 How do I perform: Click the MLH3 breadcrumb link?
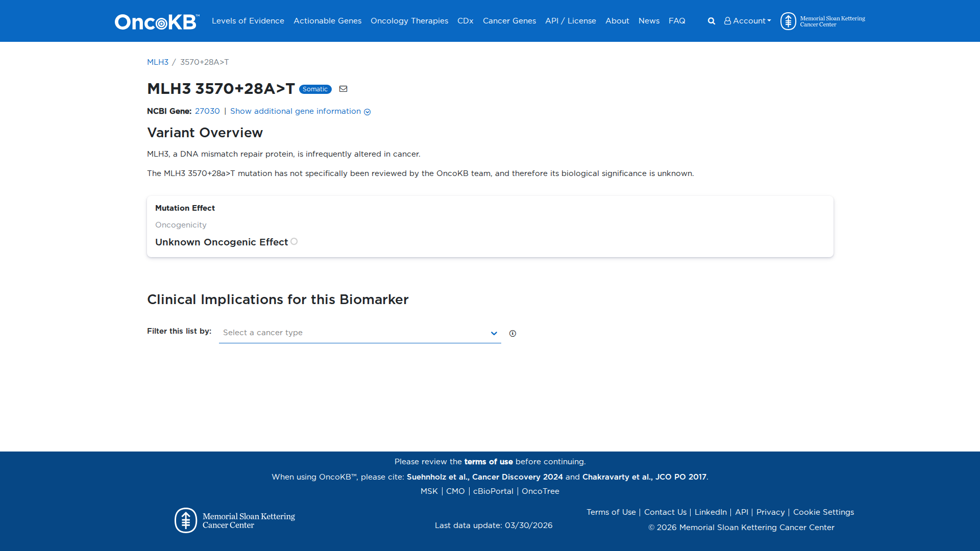(158, 62)
